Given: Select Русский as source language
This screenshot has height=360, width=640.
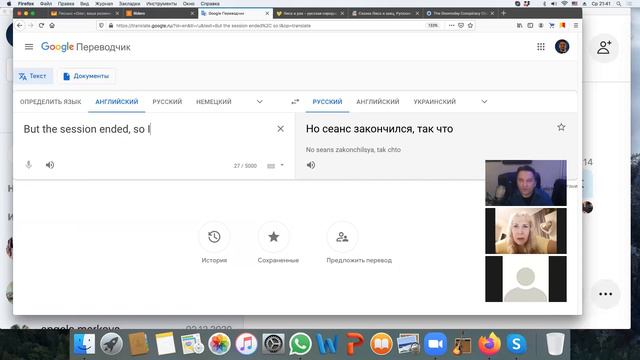Looking at the screenshot, I should [x=167, y=102].
